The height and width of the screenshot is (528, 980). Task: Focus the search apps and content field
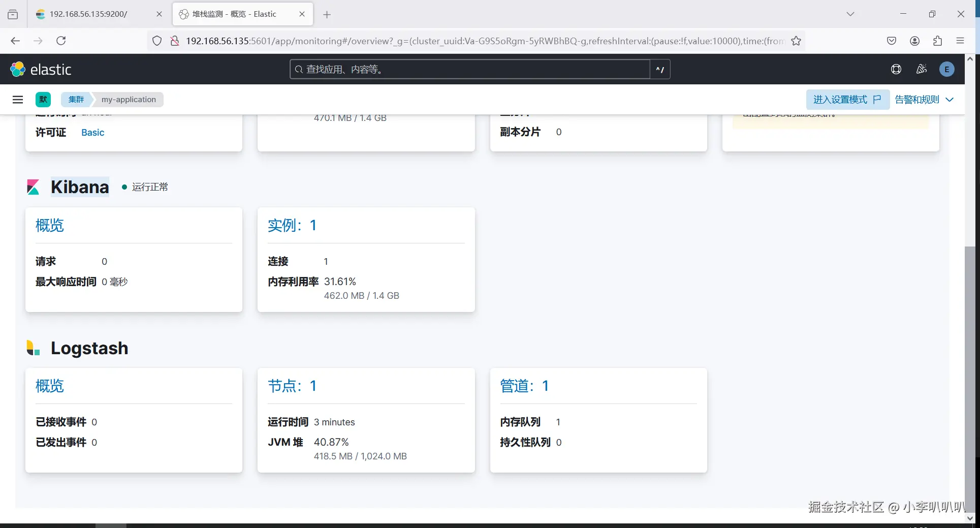click(x=470, y=69)
